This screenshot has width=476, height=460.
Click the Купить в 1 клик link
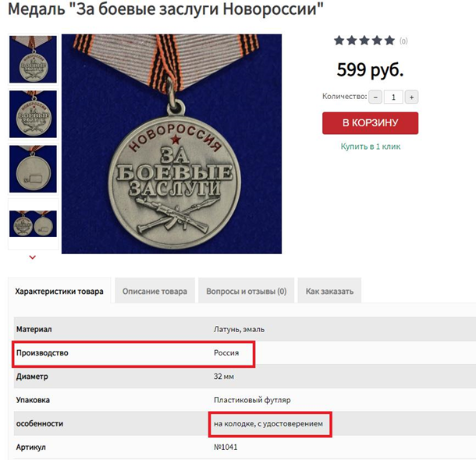[x=371, y=147]
